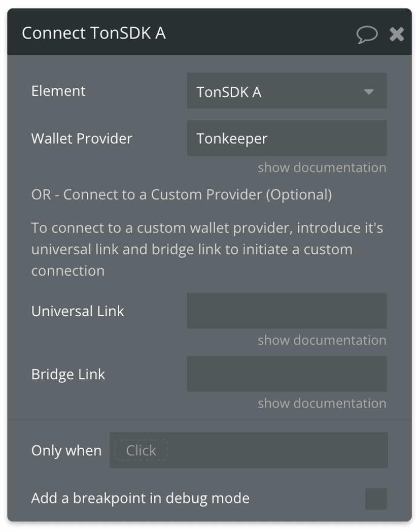The width and height of the screenshot is (420, 532).
Task: Click the 'Bridge Link' field label
Action: pos(68,375)
